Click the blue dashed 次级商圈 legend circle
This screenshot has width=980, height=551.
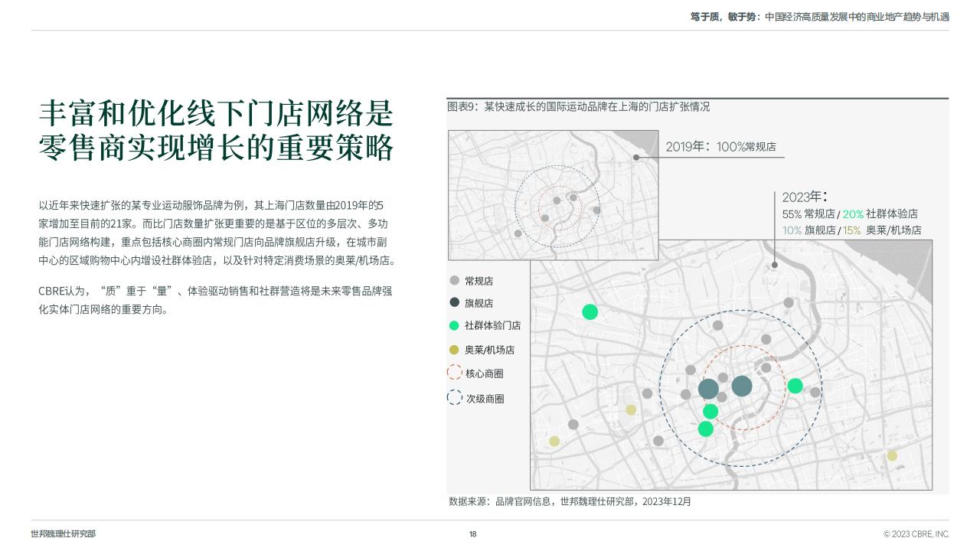(454, 398)
